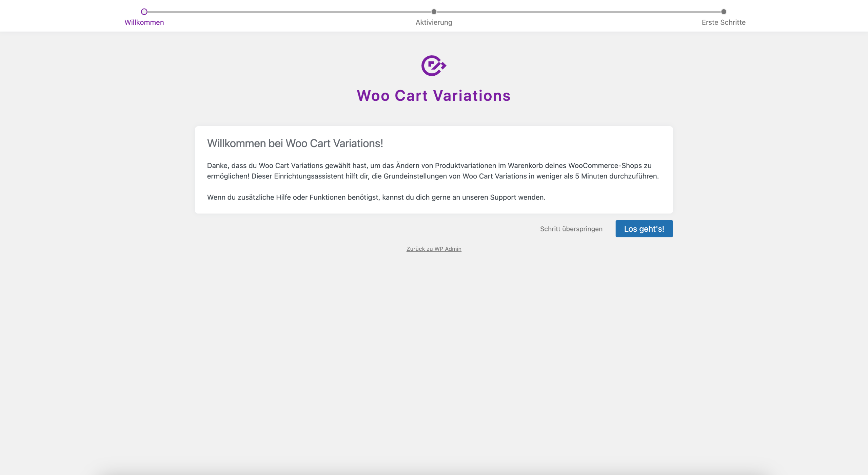
Task: Click heading Willkommen bei Woo Cart Variations!
Action: point(295,144)
